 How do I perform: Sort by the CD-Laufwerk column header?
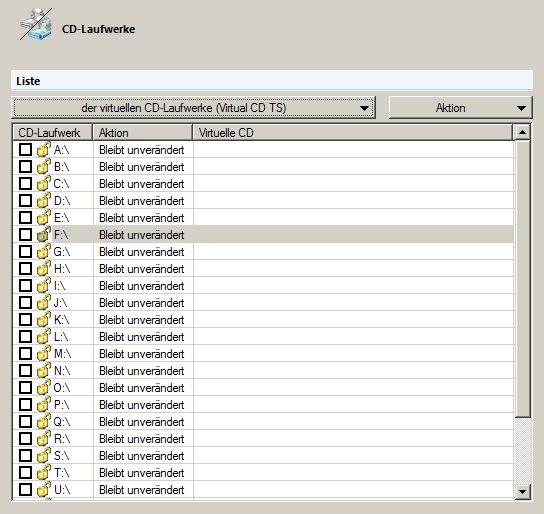[x=53, y=133]
